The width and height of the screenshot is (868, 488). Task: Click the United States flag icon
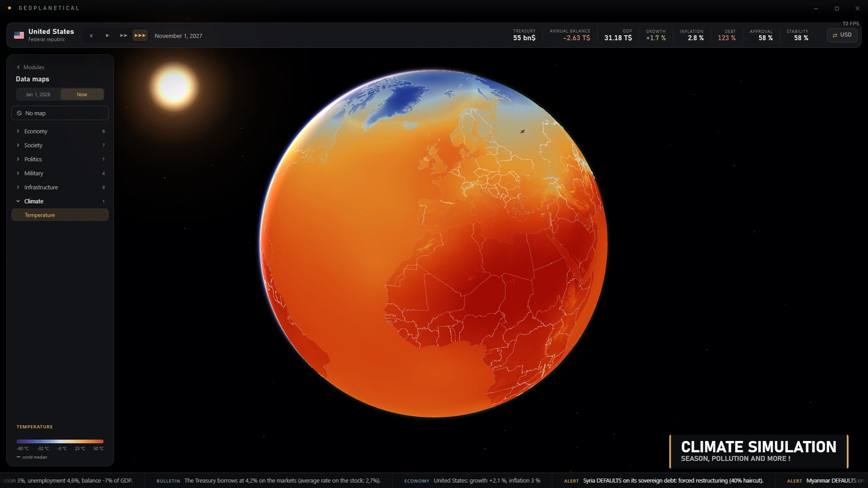pyautogui.click(x=19, y=35)
